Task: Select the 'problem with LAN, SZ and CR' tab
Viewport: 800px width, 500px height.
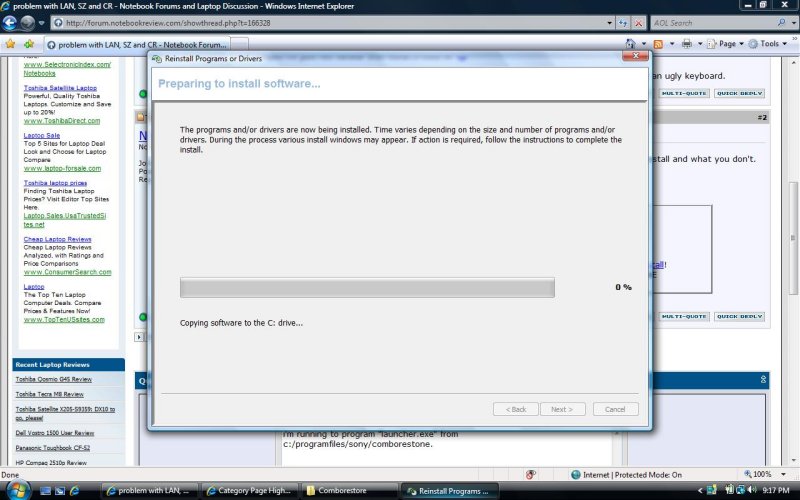Action: pyautogui.click(x=137, y=45)
